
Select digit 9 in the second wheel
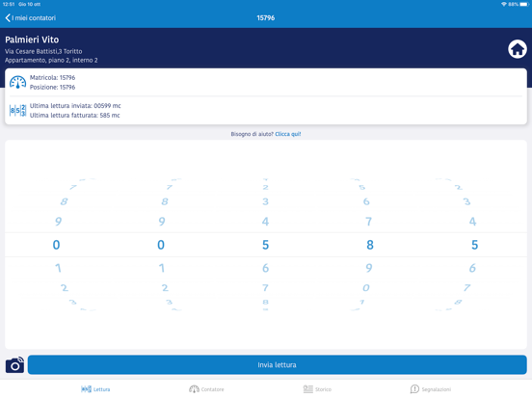click(x=162, y=222)
